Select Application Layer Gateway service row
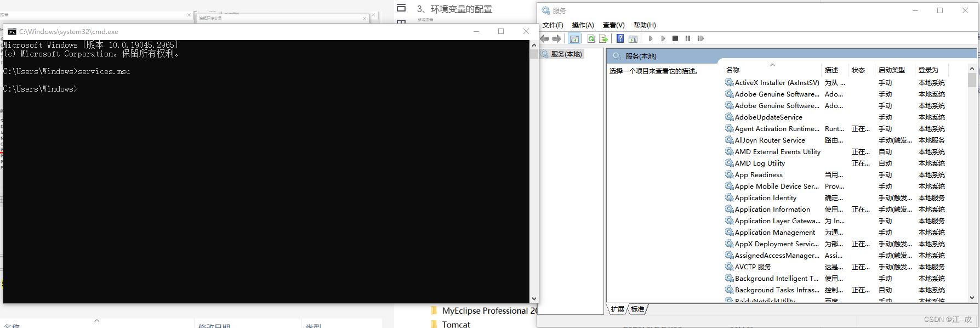This screenshot has height=328, width=980. pyautogui.click(x=835, y=220)
